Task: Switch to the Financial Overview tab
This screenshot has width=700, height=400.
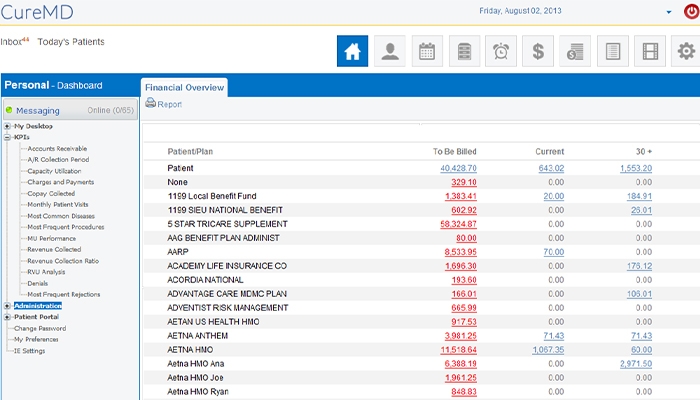Action: click(185, 87)
